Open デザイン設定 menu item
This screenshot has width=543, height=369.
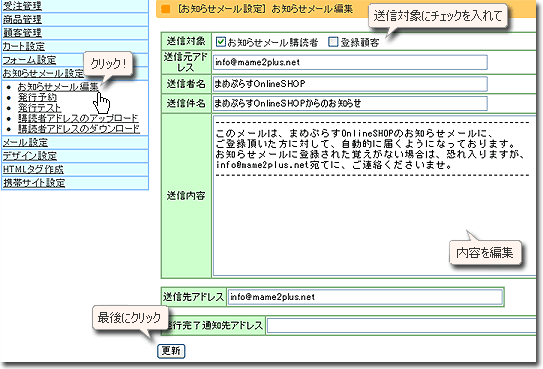point(30,156)
